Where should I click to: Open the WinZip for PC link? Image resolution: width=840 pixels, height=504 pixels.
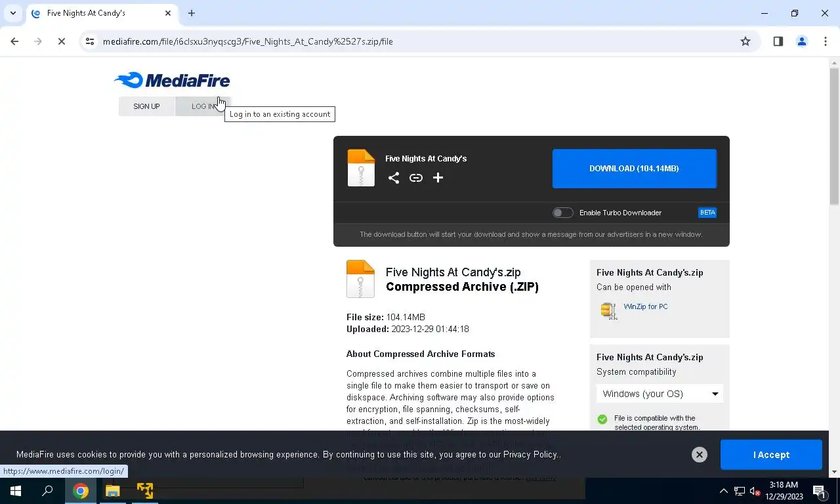pos(646,306)
